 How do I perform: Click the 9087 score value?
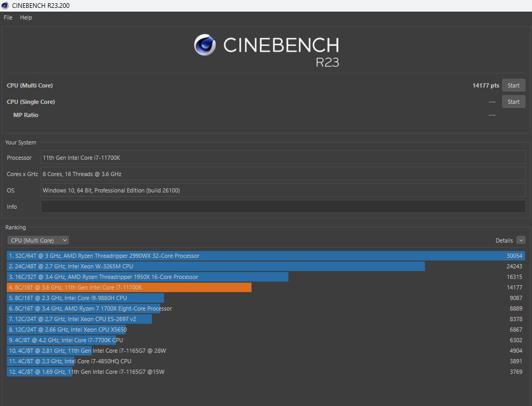516,298
